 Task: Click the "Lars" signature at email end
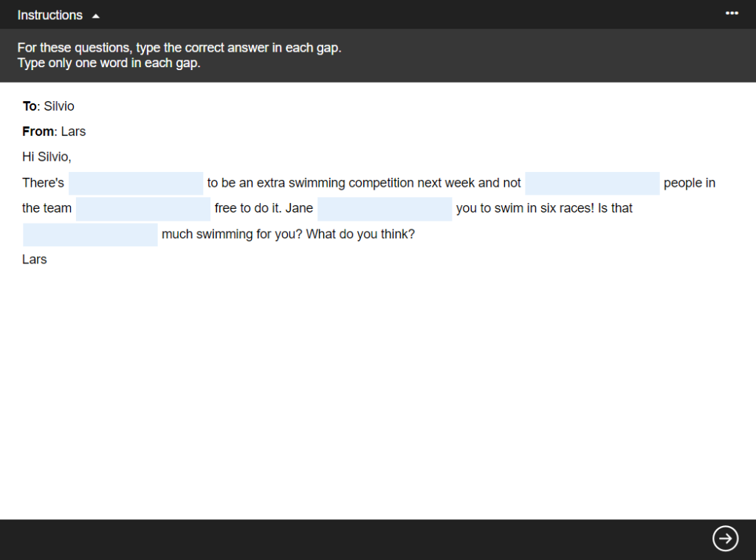pos(35,259)
